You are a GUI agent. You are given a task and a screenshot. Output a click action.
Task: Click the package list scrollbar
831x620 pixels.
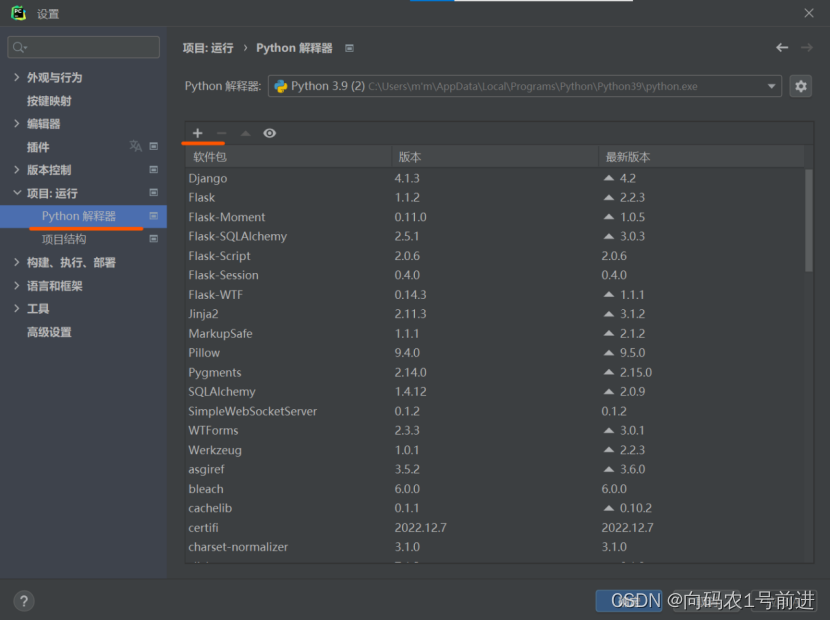click(808, 220)
